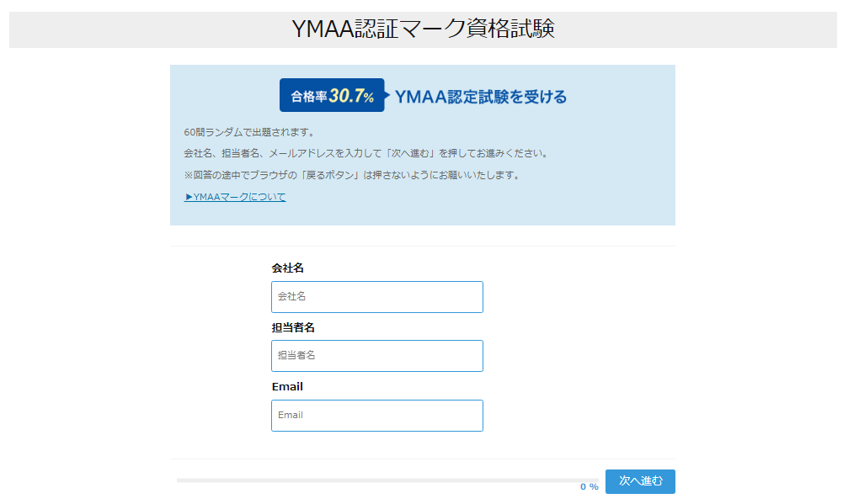Click the instruction line starting 会社名、担当者名
The height and width of the screenshot is (504, 843).
367,153
